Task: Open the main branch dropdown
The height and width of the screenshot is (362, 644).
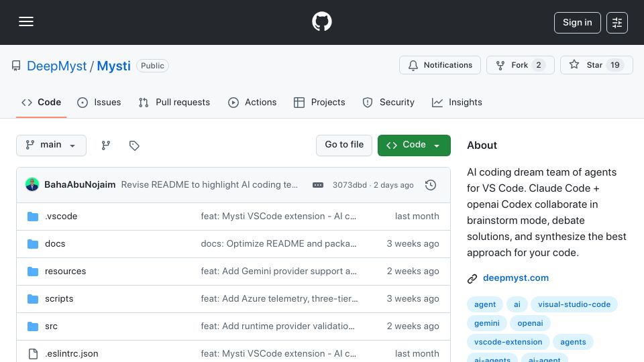Action: 52,145
